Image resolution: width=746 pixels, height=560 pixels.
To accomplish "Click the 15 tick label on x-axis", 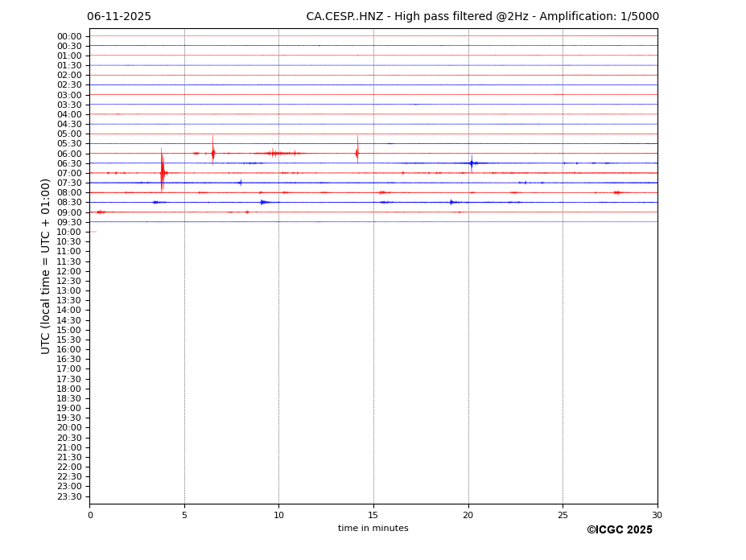I will tap(373, 515).
